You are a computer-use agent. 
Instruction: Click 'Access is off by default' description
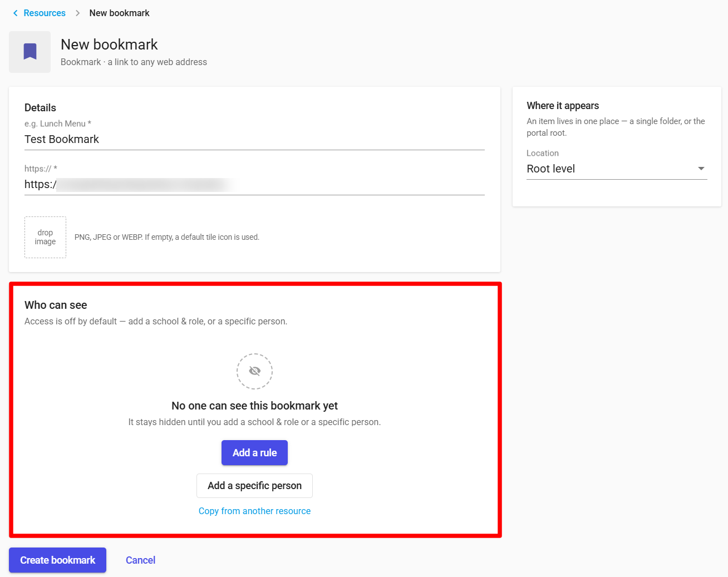click(156, 321)
